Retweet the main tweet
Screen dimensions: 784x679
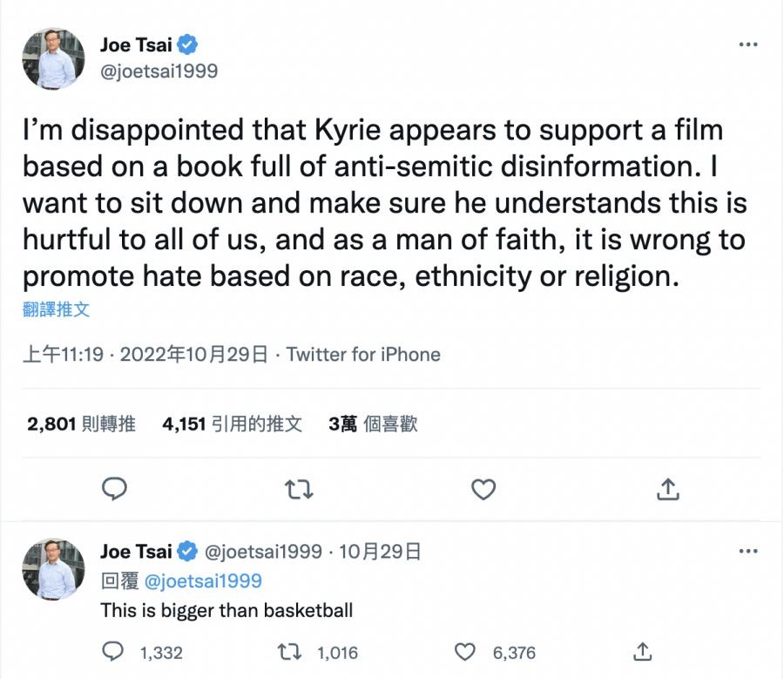tap(299, 490)
